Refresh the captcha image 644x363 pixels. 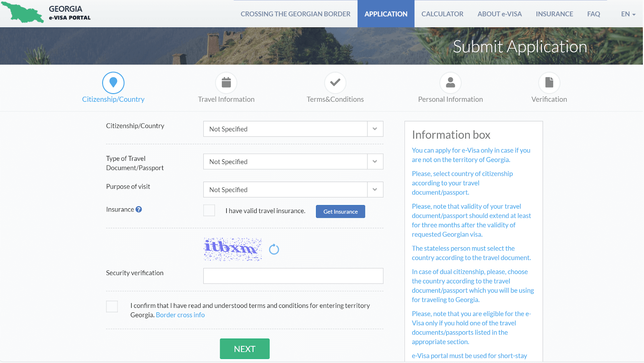click(x=274, y=250)
